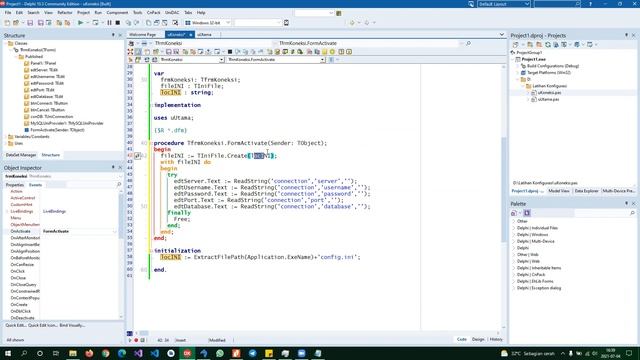Select uUtama.pas in the Projects tree

click(x=548, y=99)
